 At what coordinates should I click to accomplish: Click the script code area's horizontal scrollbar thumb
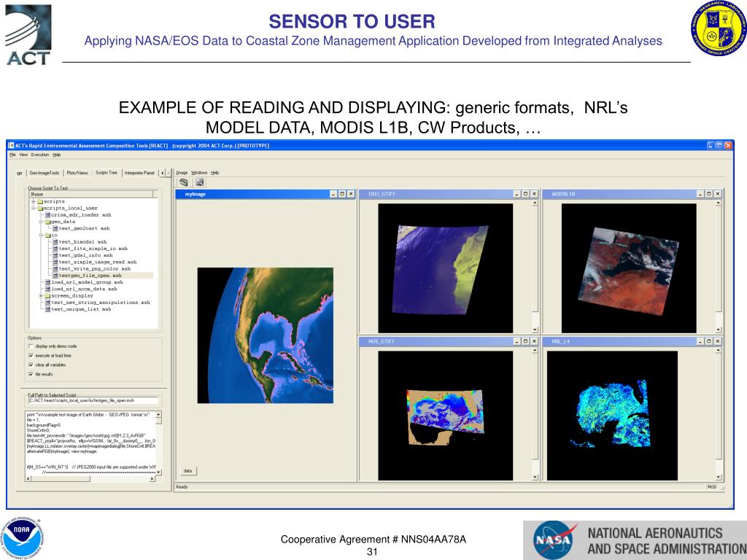point(61,478)
